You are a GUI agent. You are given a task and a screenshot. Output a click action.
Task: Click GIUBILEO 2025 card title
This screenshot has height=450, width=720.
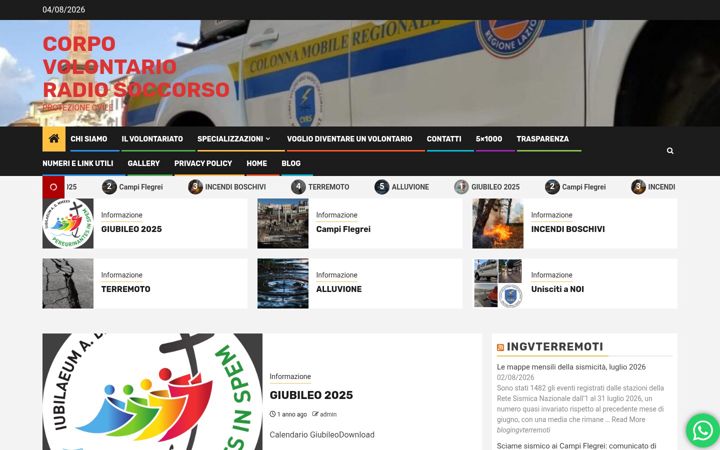pos(131,229)
